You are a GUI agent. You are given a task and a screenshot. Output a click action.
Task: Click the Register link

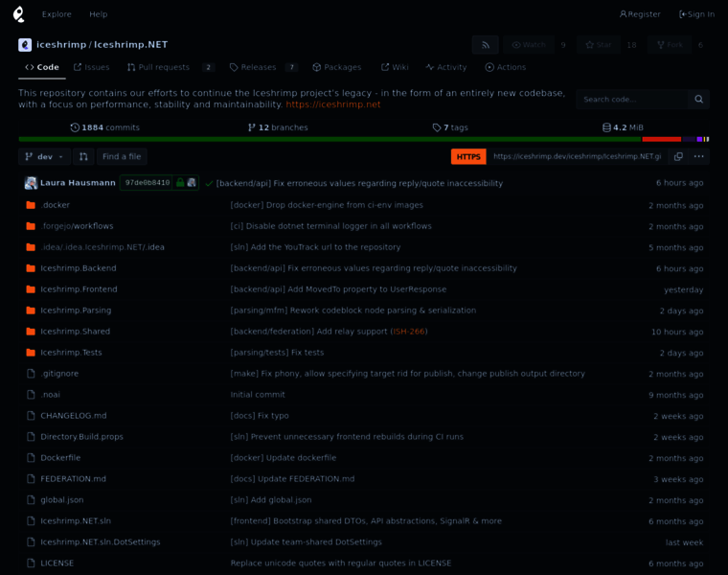640,14
